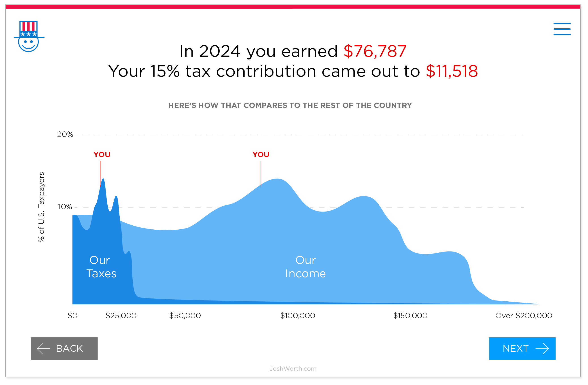Click the 20% gridline label

[x=65, y=135]
